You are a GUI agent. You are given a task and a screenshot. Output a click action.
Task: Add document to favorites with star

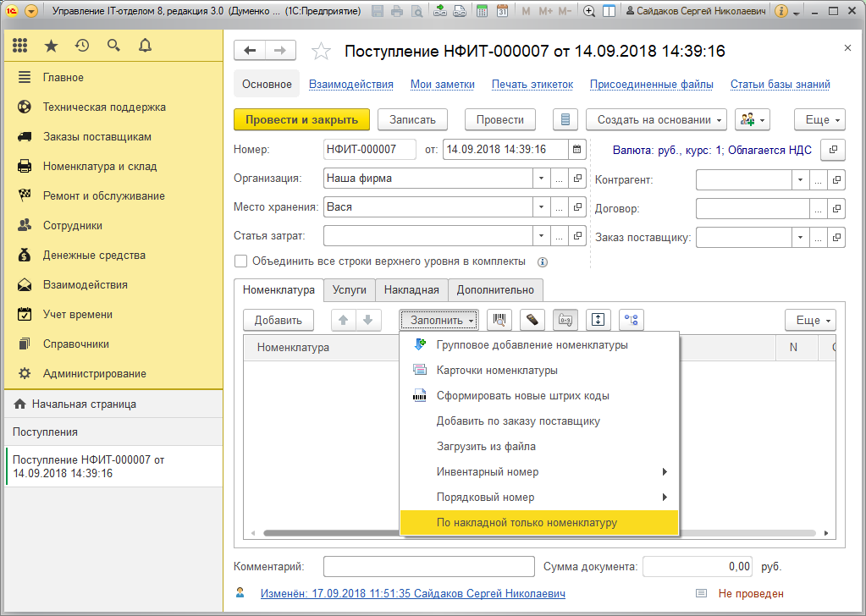click(321, 52)
